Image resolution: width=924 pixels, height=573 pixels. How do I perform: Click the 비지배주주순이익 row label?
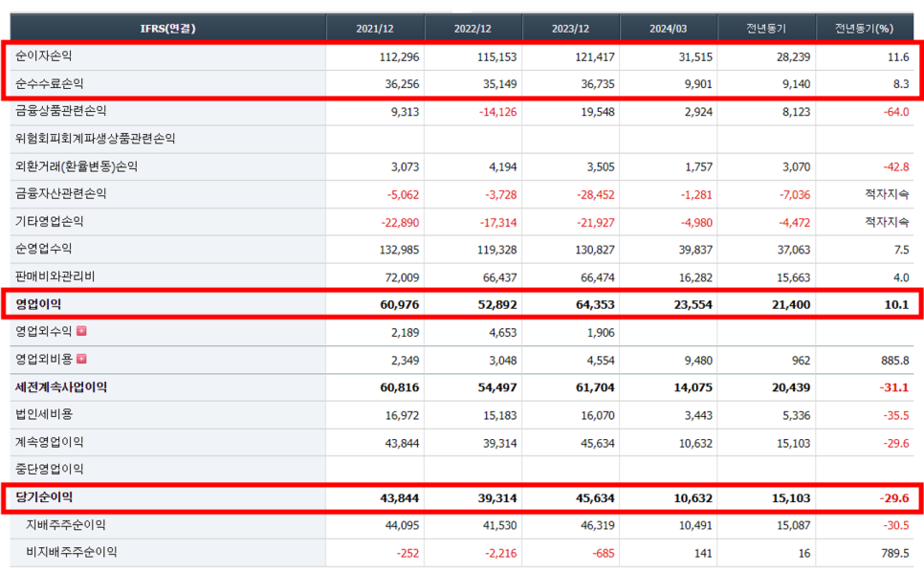click(72, 552)
